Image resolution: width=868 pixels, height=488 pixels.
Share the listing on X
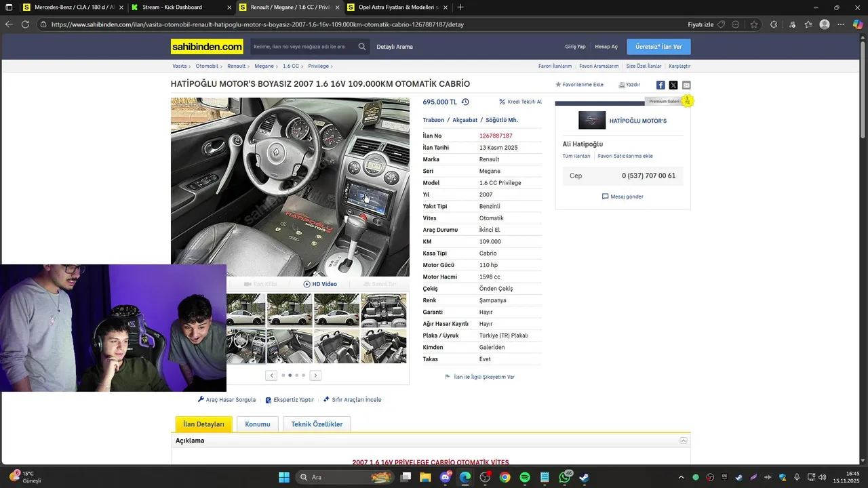coord(673,85)
